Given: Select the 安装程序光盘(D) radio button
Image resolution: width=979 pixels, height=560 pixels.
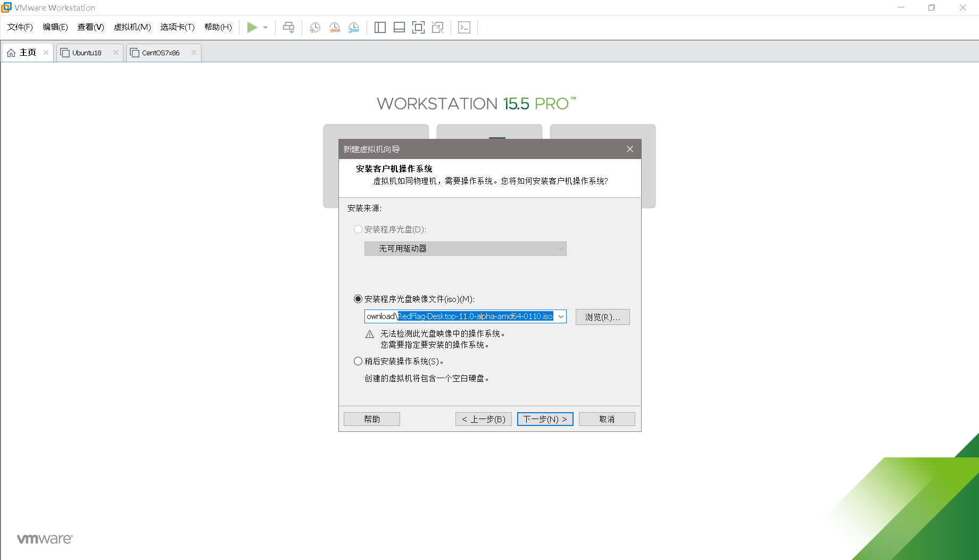Looking at the screenshot, I should click(x=358, y=229).
